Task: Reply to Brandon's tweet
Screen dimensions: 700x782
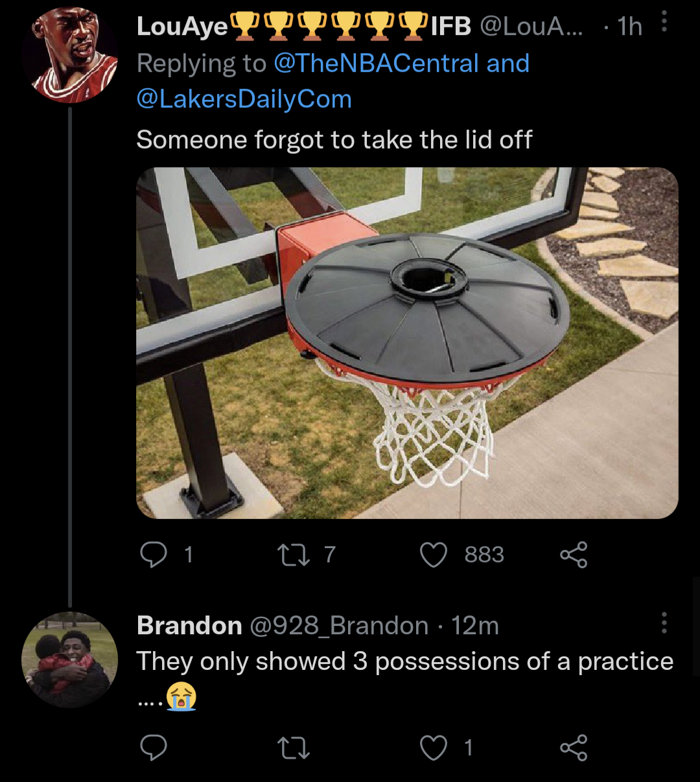Action: pos(154,748)
